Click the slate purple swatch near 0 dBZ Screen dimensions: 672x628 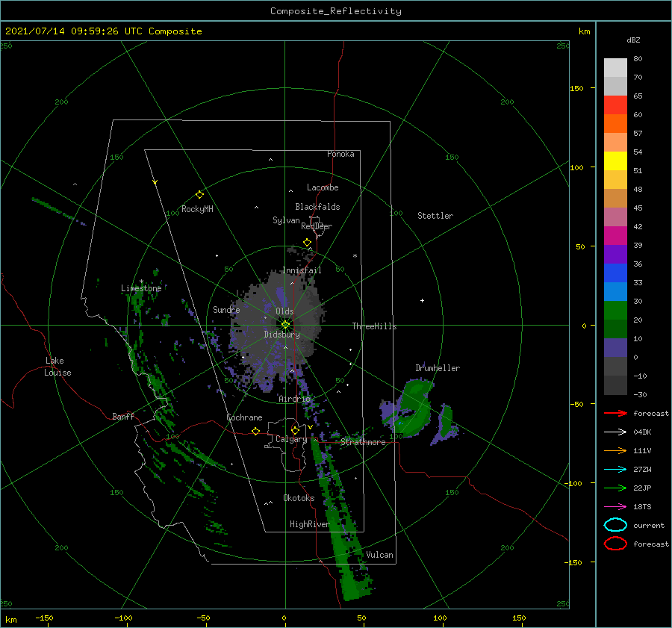615,348
